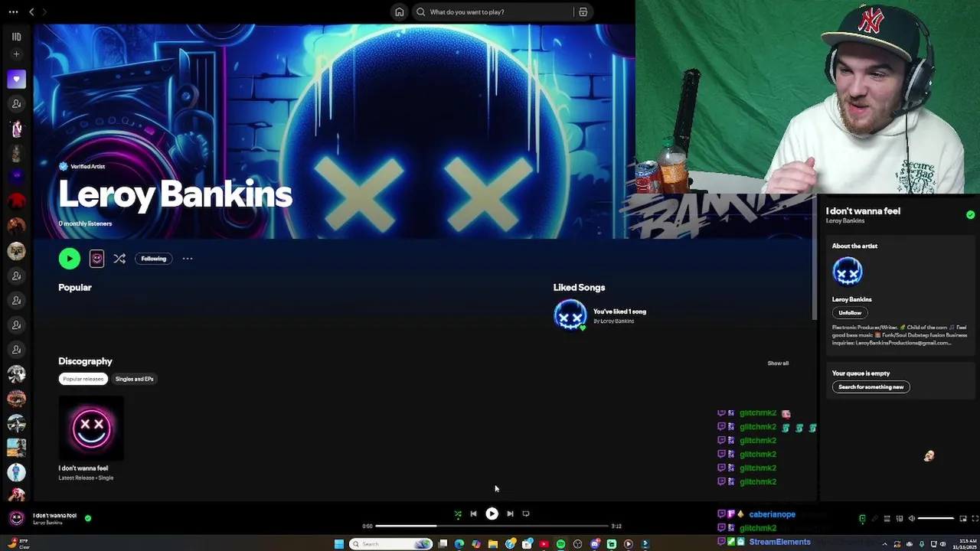This screenshot has width=980, height=551.
Task: Open the Windows Start menu
Action: click(338, 544)
